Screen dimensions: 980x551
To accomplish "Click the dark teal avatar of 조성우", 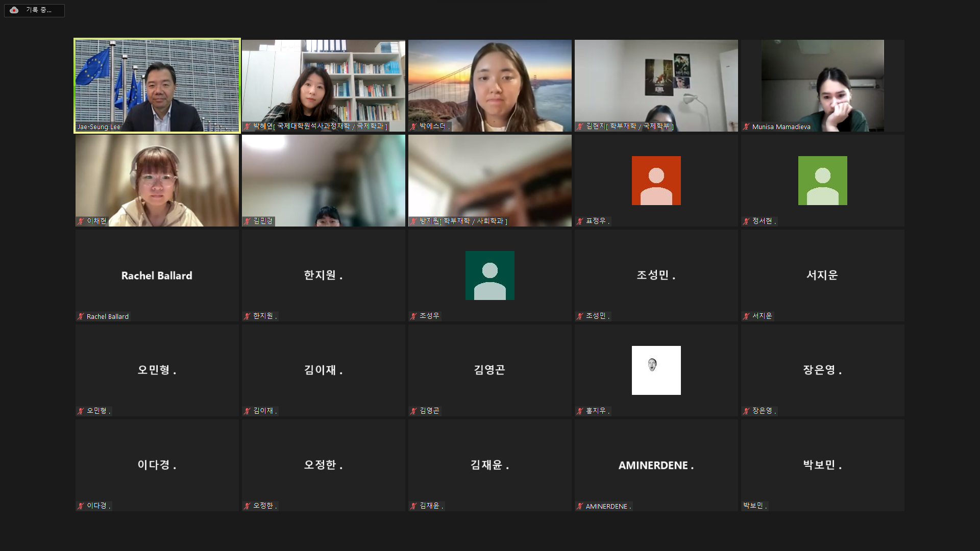I will 489,275.
